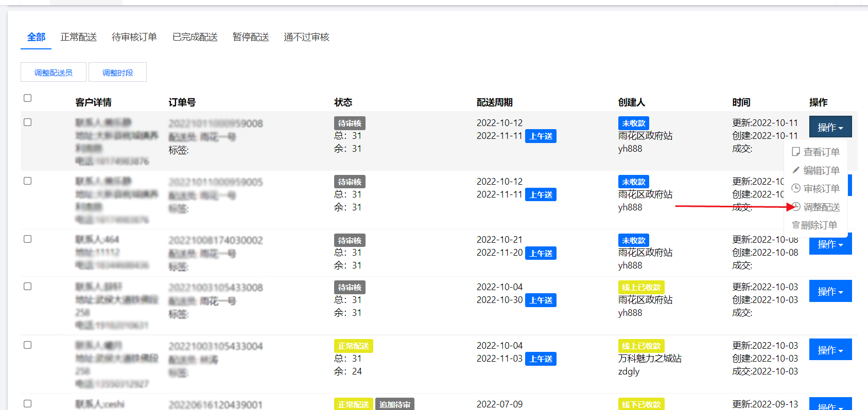Tick the select-all checkbox in table header

pyautogui.click(x=28, y=98)
